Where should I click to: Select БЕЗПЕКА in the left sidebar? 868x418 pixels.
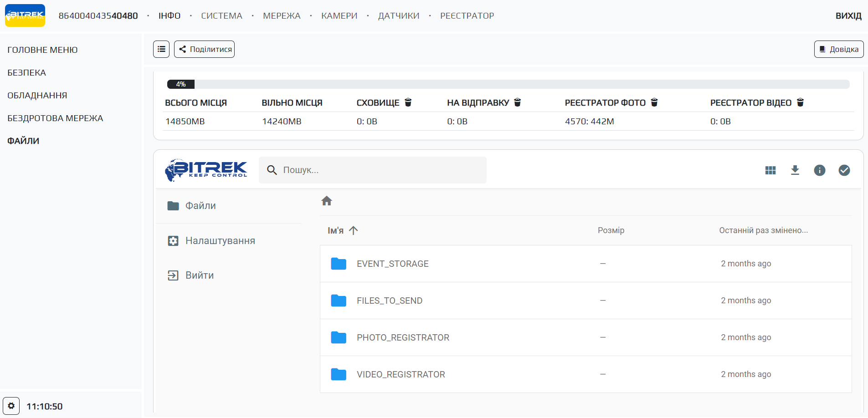[27, 73]
